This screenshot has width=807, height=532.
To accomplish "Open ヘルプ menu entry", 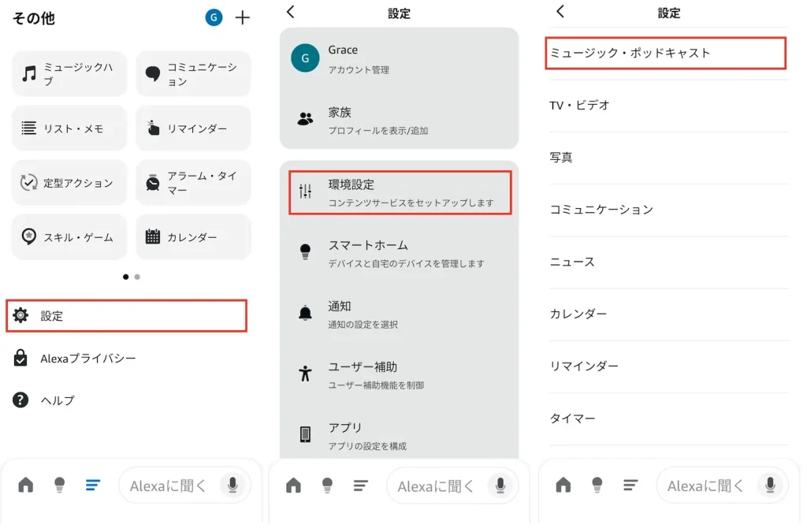I will (x=127, y=400).
